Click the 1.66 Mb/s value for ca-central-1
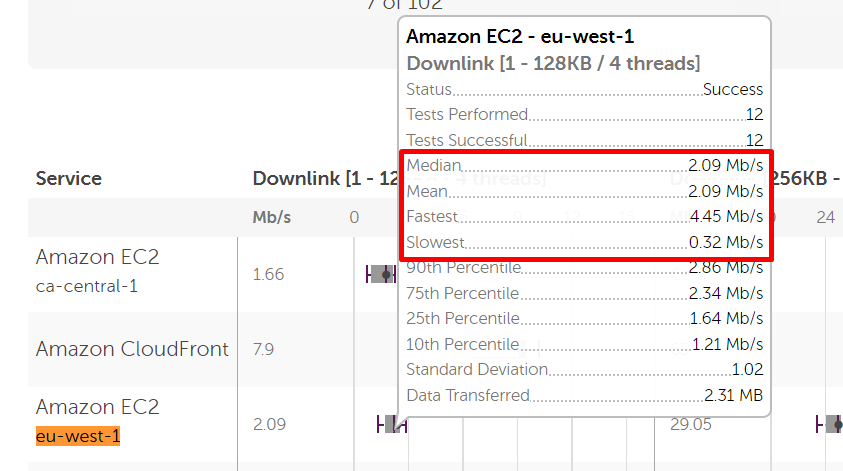 click(268, 274)
